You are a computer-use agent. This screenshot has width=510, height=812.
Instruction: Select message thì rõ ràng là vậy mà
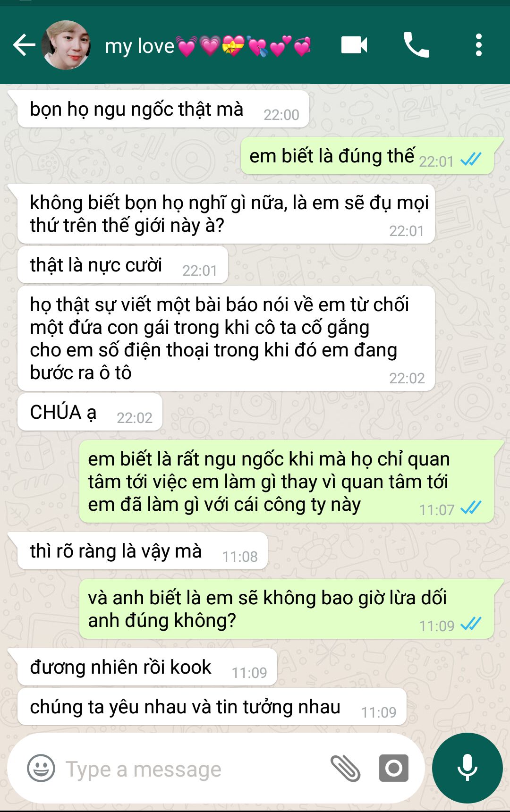[142, 551]
